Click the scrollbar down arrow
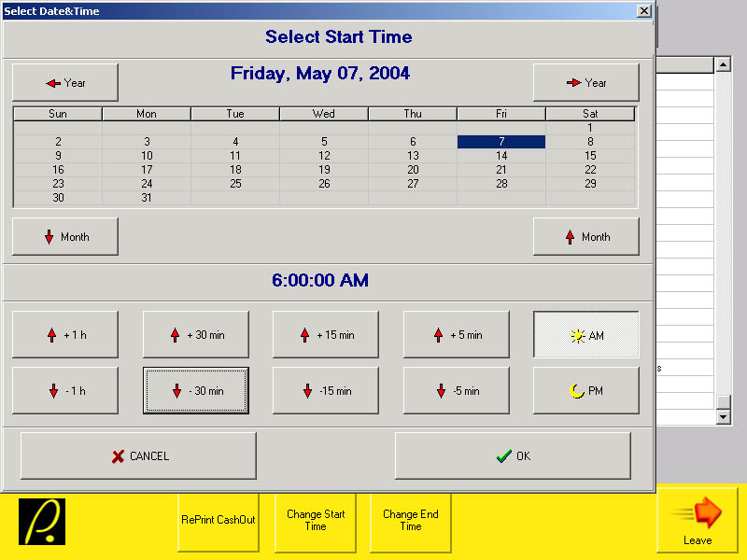 [x=723, y=417]
